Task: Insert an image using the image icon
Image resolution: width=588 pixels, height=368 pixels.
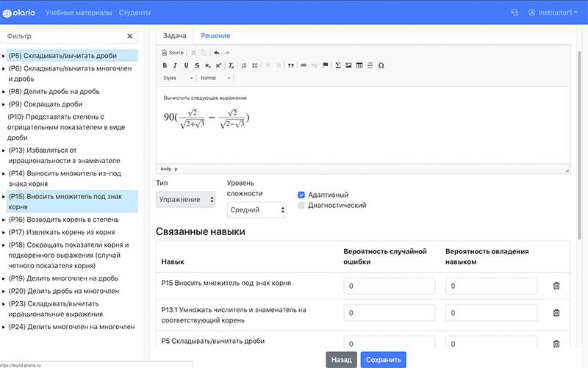Action: (x=348, y=65)
